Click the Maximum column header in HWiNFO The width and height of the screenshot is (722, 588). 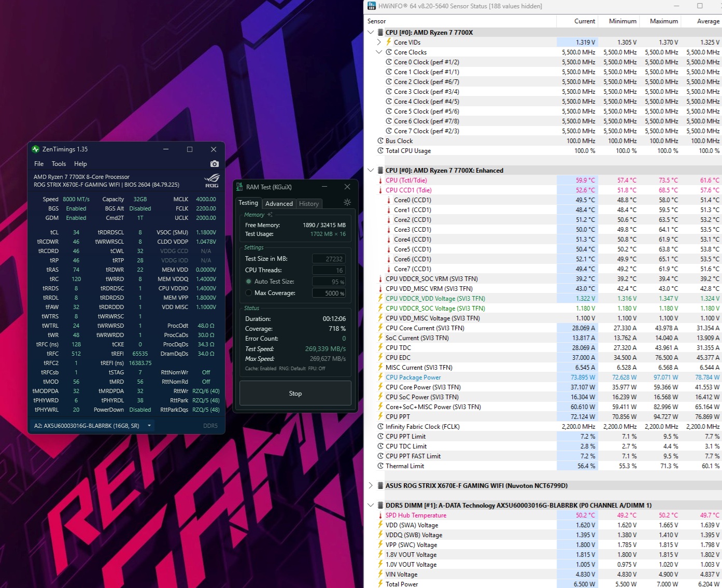tap(660, 21)
